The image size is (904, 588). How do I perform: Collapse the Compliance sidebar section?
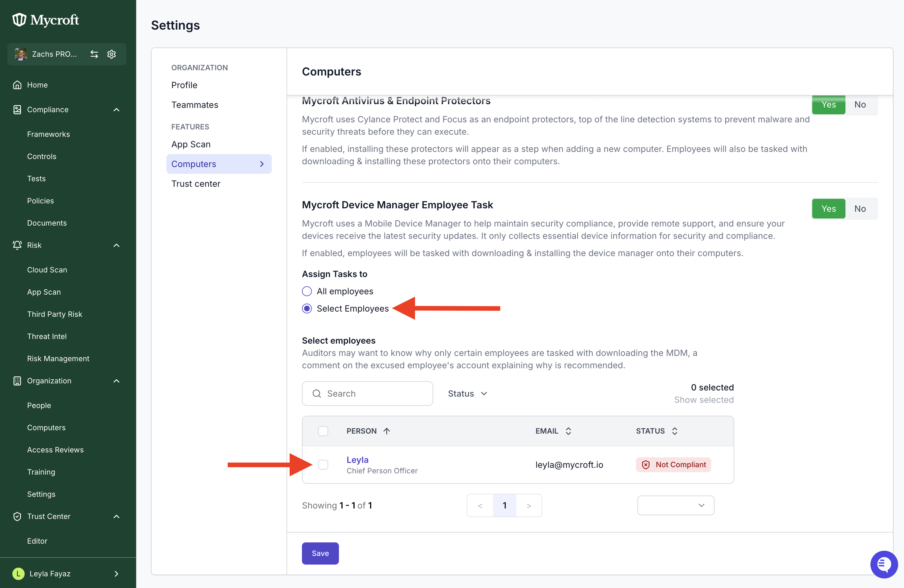point(116,110)
